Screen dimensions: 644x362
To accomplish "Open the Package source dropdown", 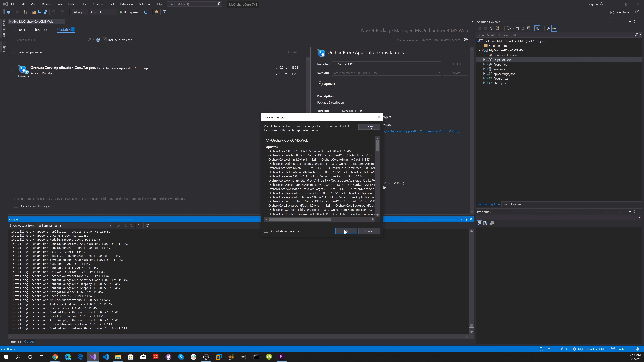I will pos(440,40).
